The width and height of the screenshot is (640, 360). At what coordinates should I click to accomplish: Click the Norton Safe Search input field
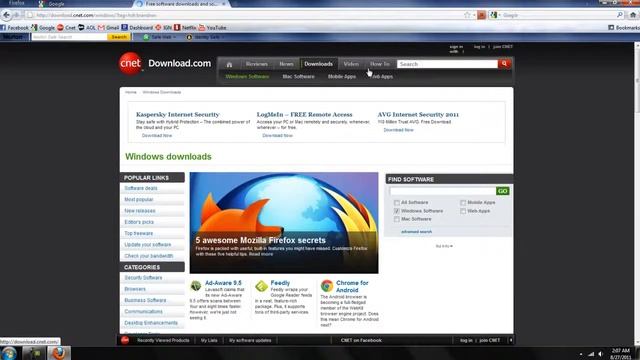point(69,37)
